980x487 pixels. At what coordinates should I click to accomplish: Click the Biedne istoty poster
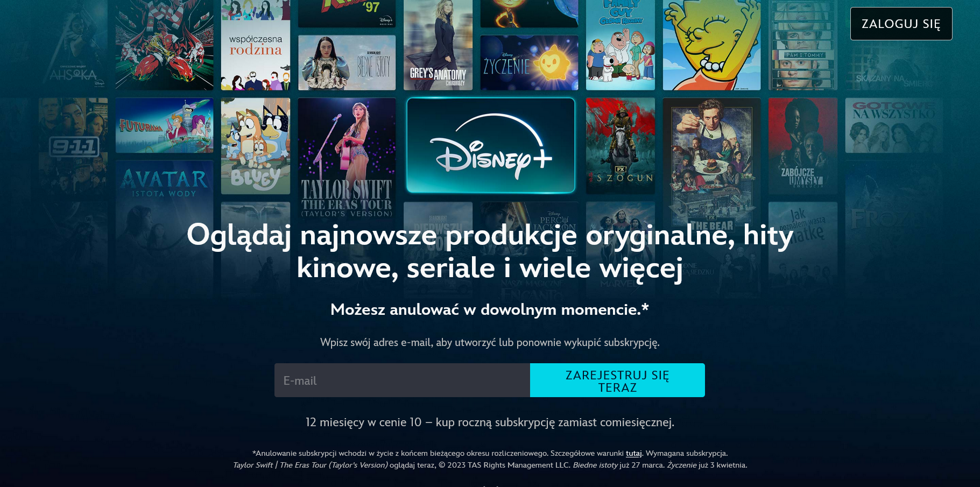(347, 63)
